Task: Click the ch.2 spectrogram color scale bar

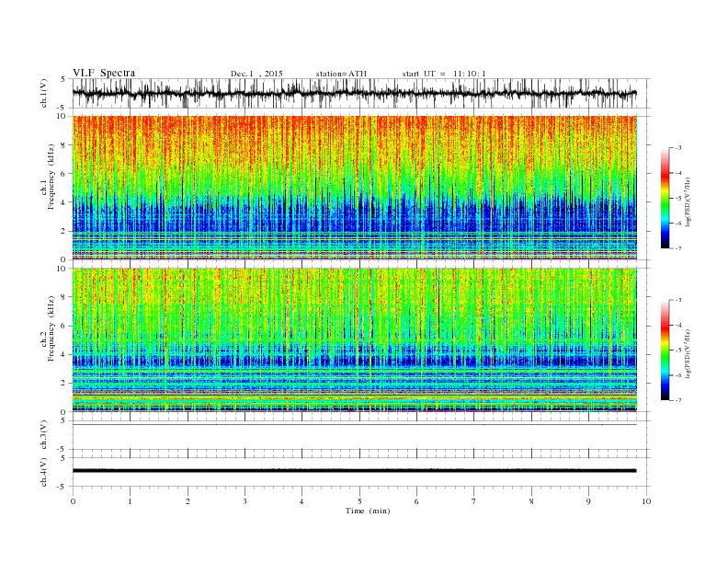Action: coord(665,350)
